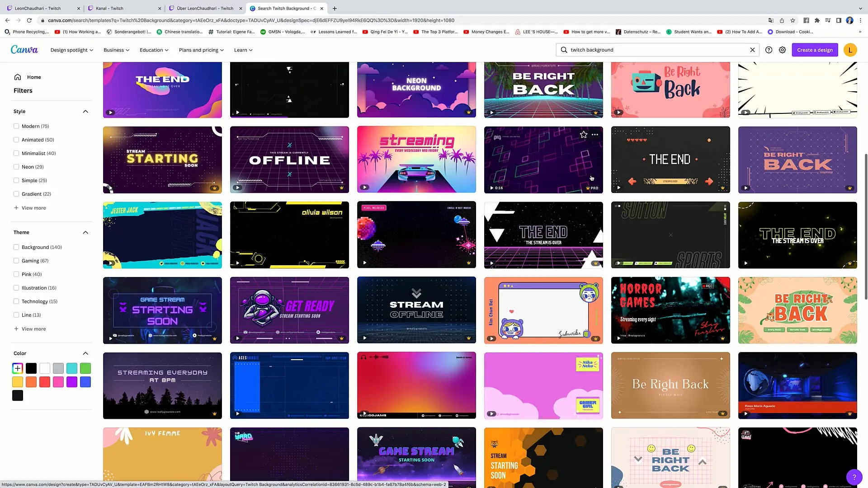The width and height of the screenshot is (868, 488).
Task: Enable the Background theme checkbox
Action: 16,247
